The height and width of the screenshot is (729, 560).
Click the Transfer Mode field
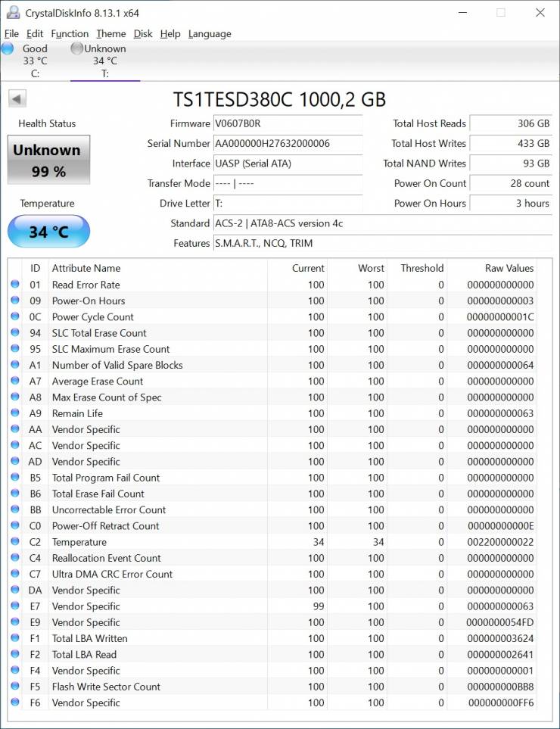coord(288,183)
